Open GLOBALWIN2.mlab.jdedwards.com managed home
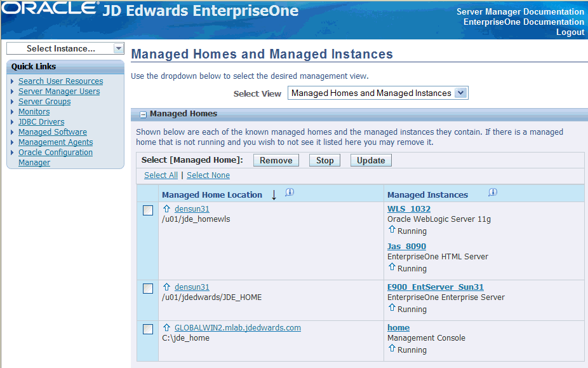 point(237,327)
